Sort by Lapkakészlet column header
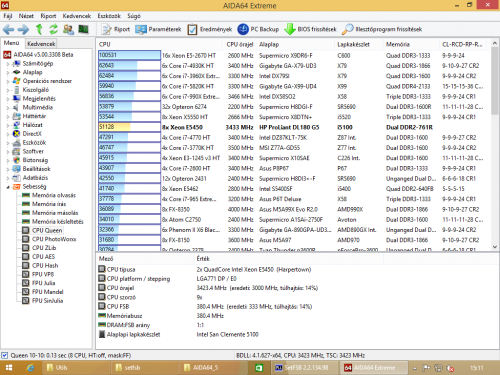 pos(358,44)
